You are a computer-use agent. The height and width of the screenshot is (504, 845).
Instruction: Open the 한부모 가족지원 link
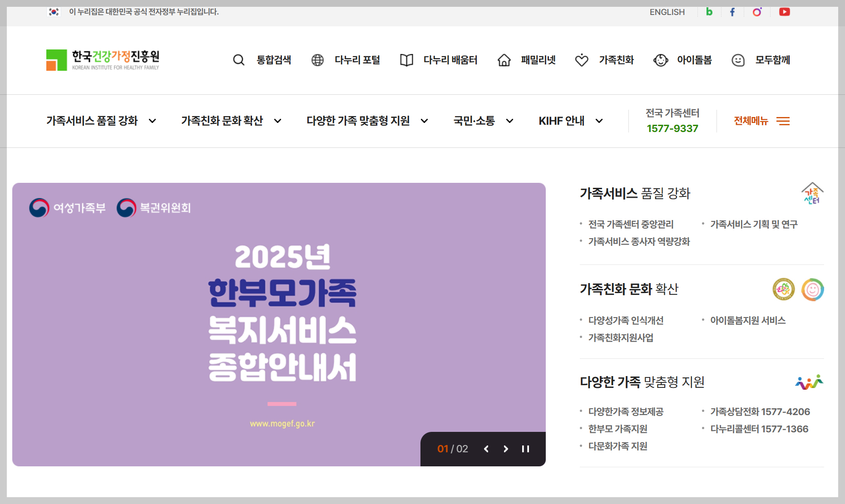click(x=618, y=429)
